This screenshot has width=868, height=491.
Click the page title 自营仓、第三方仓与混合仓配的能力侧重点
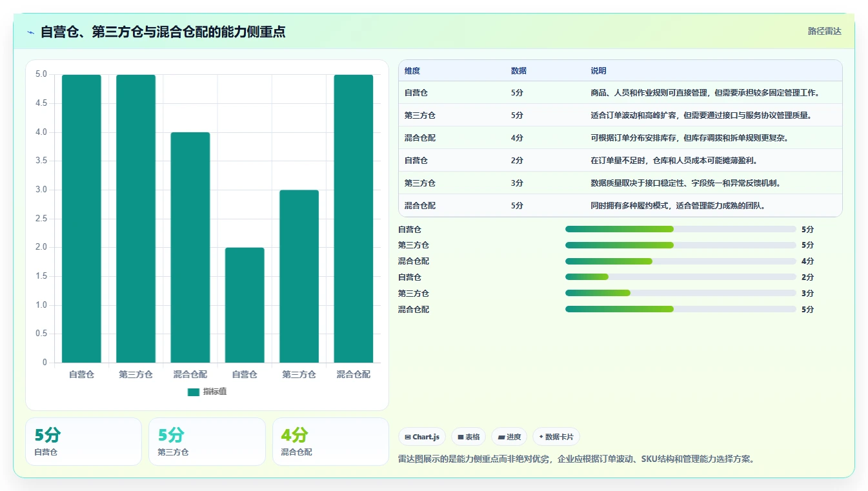[x=163, y=32]
